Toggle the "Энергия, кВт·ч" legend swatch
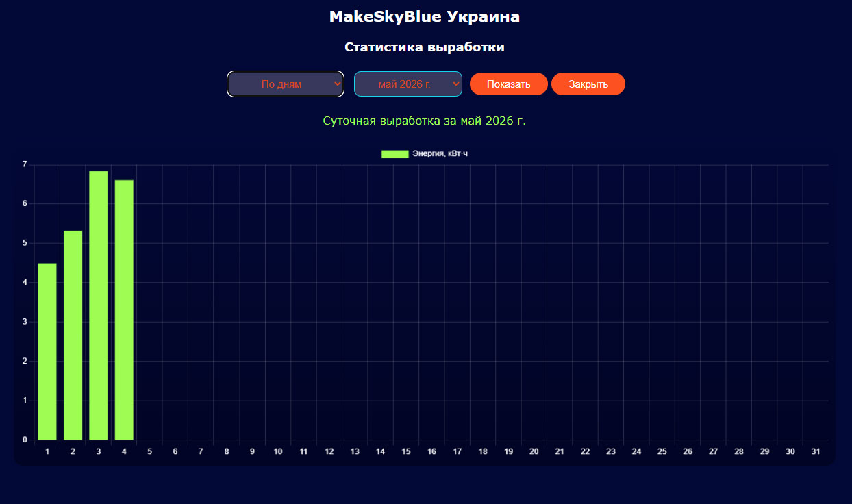852x504 pixels. tap(395, 154)
